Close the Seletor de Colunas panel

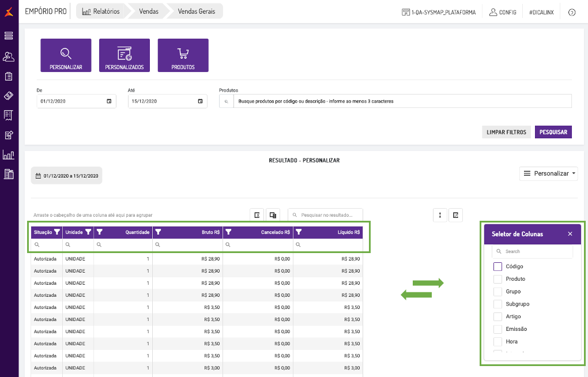click(x=570, y=234)
